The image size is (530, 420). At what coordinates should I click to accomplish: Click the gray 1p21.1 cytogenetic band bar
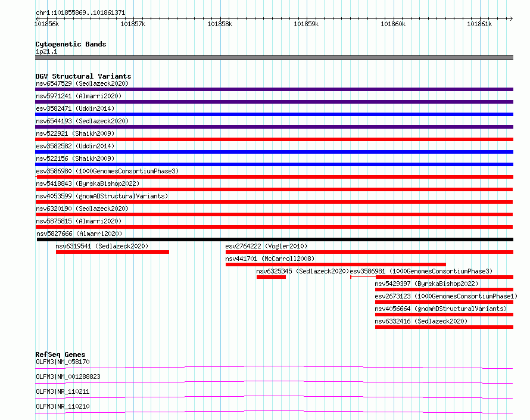(x=274, y=58)
